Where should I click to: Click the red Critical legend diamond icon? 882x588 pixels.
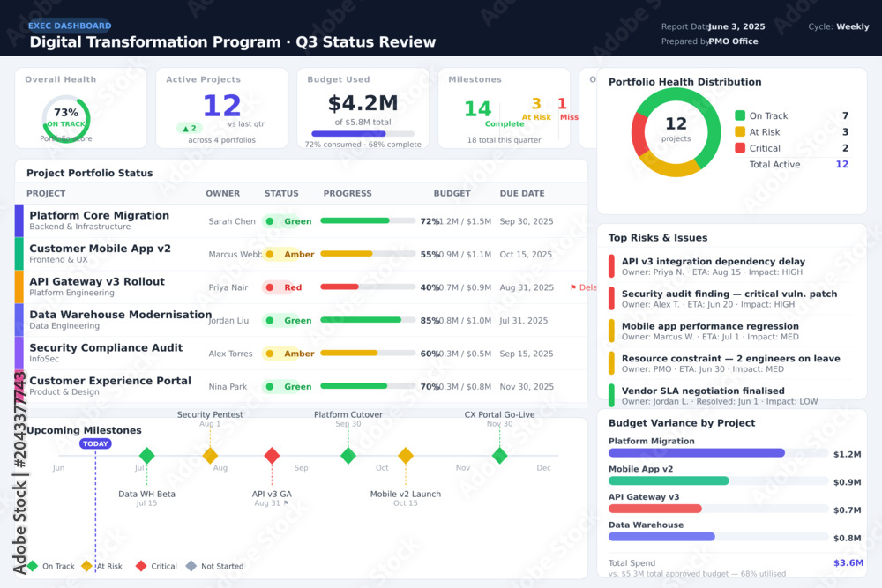141,566
